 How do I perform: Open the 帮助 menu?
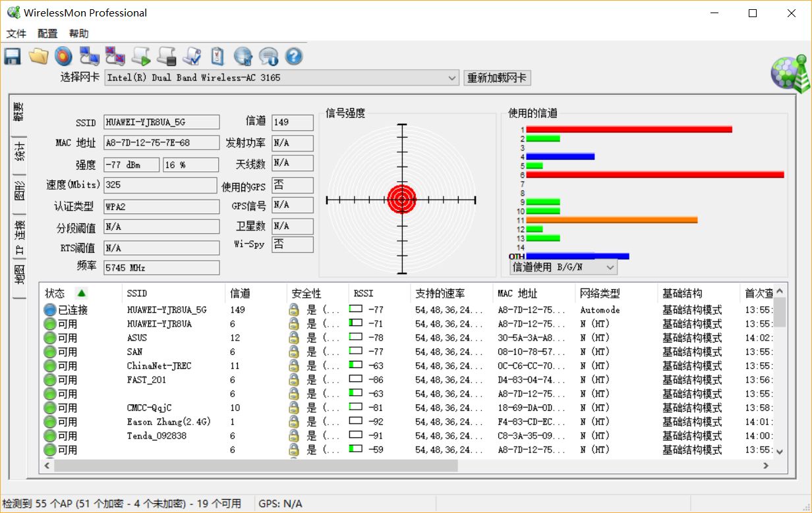click(x=78, y=34)
